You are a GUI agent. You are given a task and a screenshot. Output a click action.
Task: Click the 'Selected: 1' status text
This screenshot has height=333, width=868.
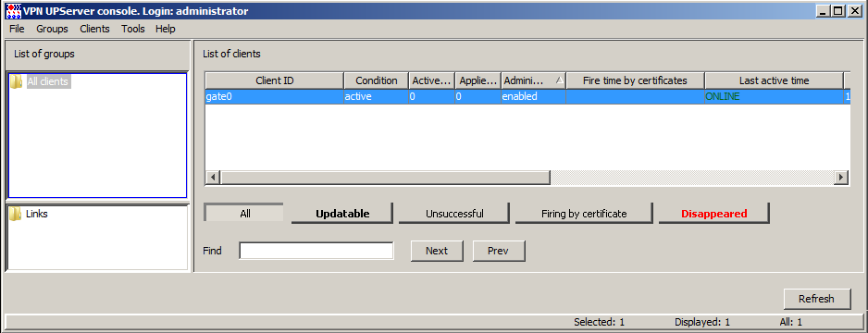[x=599, y=322]
